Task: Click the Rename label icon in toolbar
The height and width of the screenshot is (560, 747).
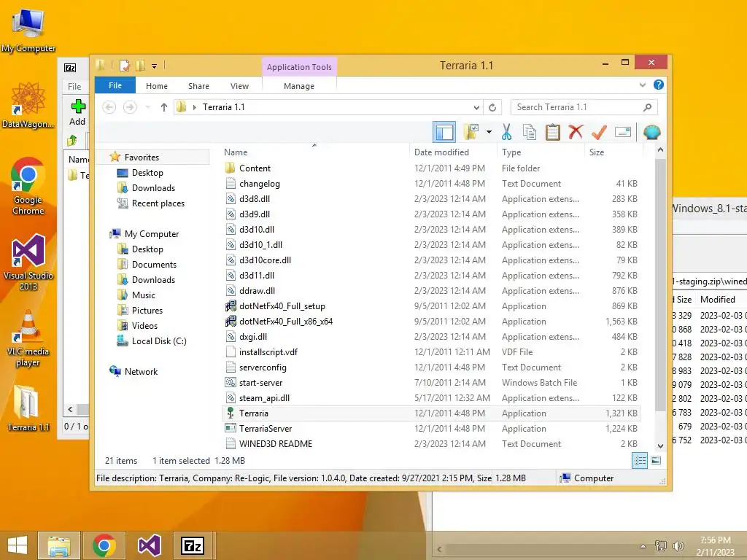Action: click(x=623, y=132)
